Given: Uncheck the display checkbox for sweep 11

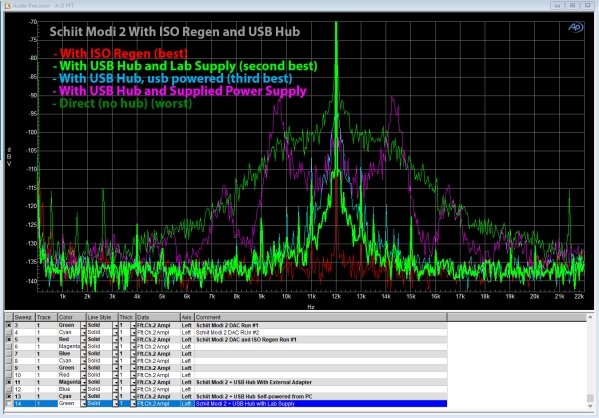Looking at the screenshot, I should [x=9, y=382].
